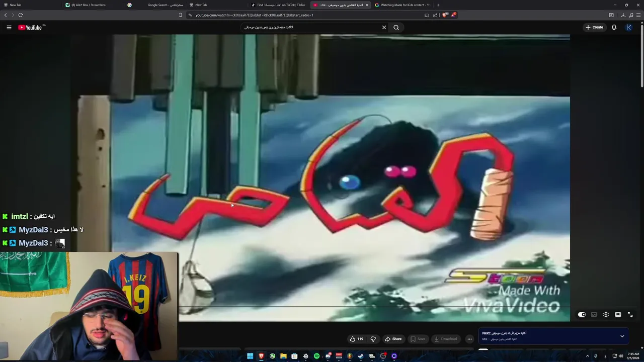Switch player to theater mode
644x362 pixels.
click(618, 315)
